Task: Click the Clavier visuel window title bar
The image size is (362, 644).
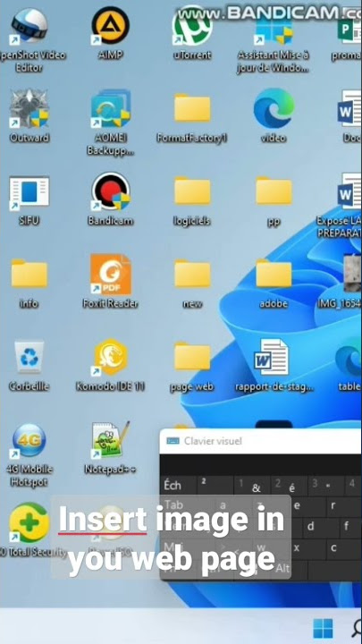Action: (x=261, y=441)
